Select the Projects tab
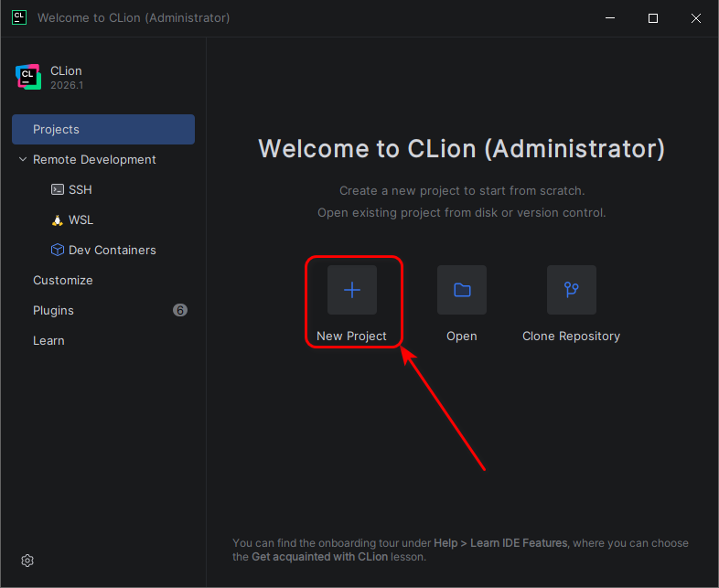The height and width of the screenshot is (588, 719). [103, 129]
